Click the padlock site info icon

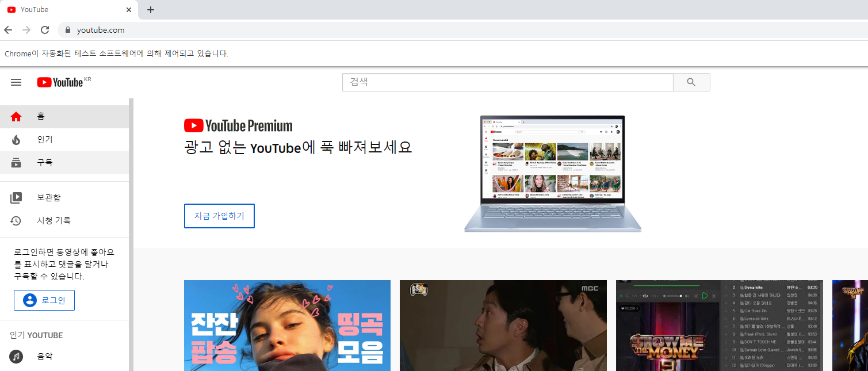click(x=68, y=30)
